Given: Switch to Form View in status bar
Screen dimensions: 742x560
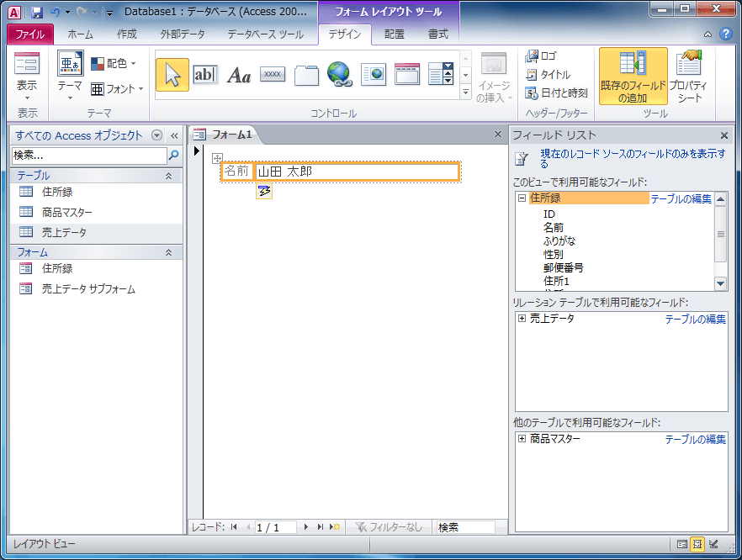Looking at the screenshot, I should pyautogui.click(x=682, y=544).
